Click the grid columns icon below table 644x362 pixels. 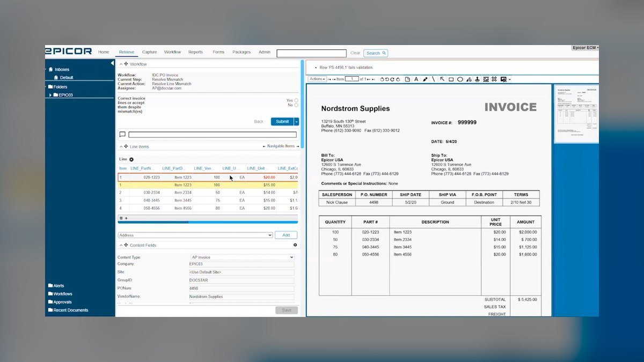[121, 218]
